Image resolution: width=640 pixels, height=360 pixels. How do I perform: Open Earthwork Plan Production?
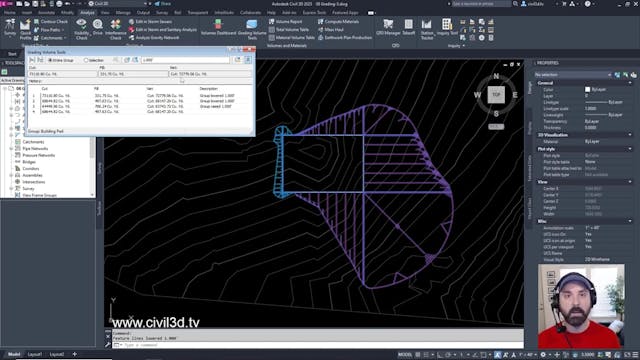(345, 38)
